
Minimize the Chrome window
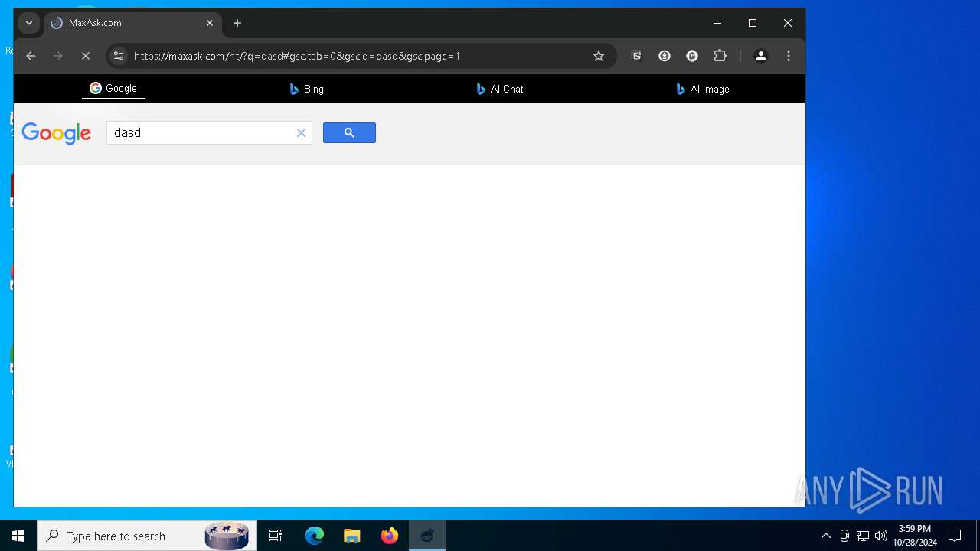tap(717, 23)
